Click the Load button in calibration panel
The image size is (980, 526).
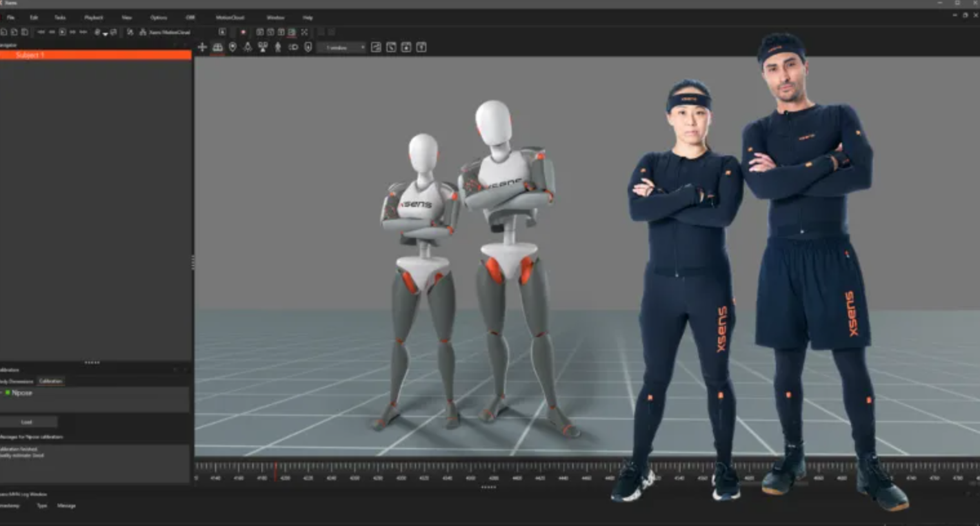click(27, 422)
